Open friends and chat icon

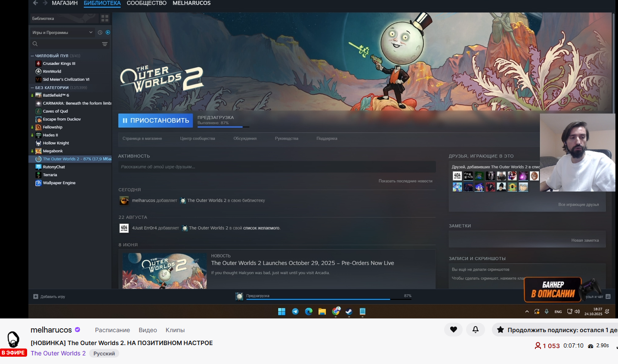608,296
